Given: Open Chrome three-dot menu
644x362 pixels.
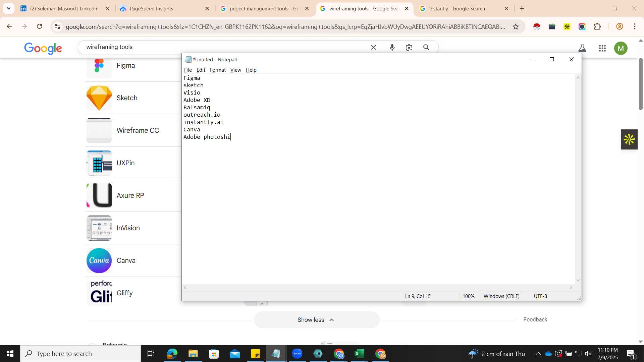Looking at the screenshot, I should pos(635,26).
